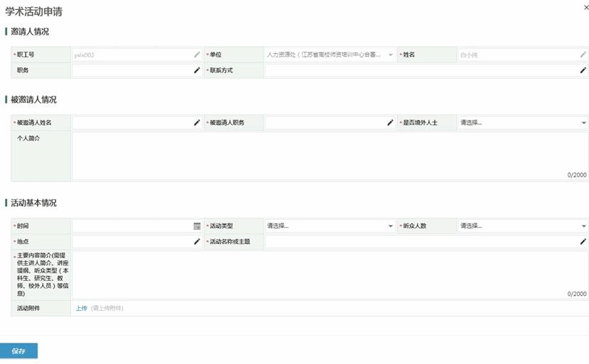Click the 上传 attachment link

tap(81, 308)
